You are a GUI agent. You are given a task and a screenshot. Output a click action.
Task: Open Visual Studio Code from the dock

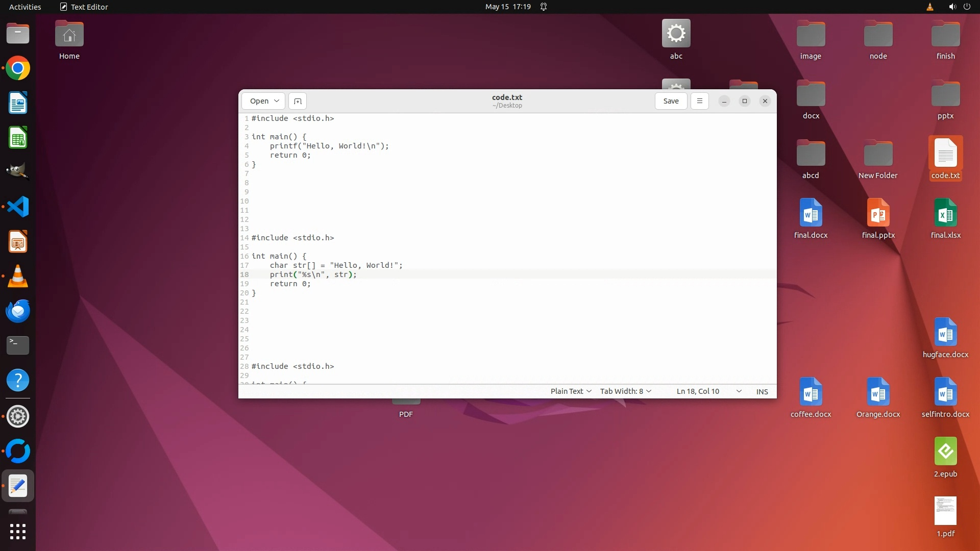18,207
